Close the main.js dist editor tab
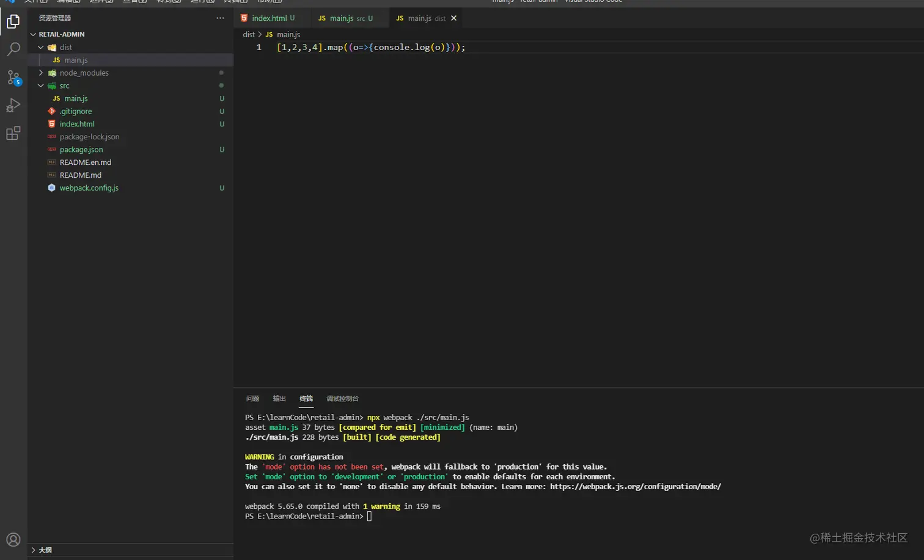 (453, 18)
